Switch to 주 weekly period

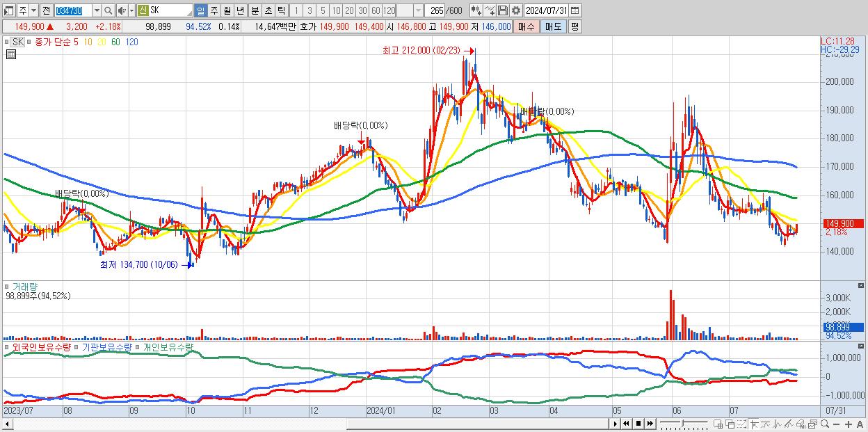[x=214, y=10]
